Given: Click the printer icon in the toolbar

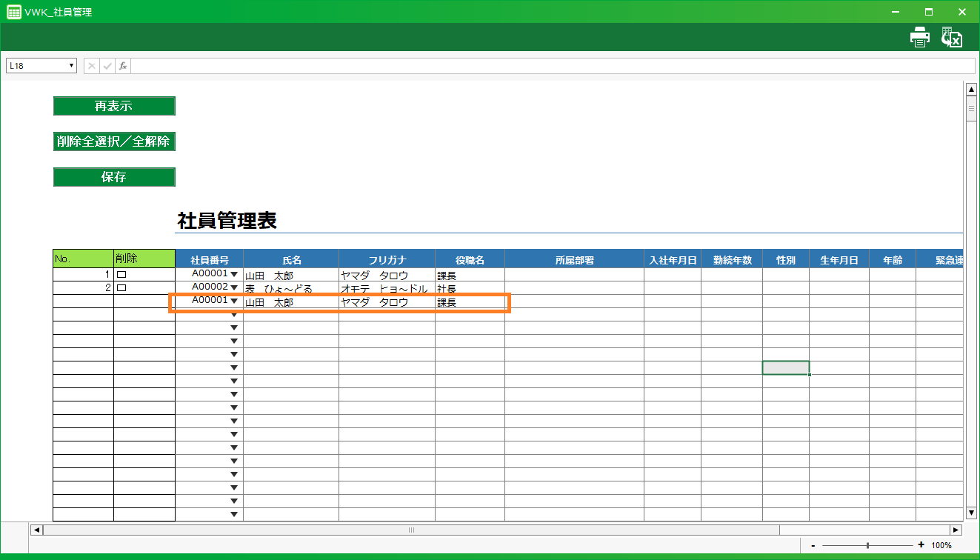Looking at the screenshot, I should pos(919,37).
